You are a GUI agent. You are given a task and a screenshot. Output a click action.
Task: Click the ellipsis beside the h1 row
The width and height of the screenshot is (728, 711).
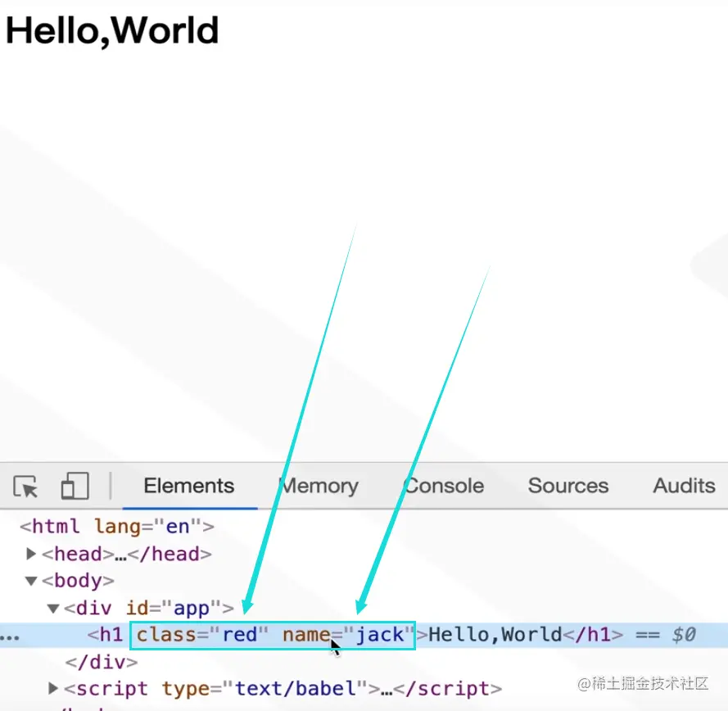[9, 638]
